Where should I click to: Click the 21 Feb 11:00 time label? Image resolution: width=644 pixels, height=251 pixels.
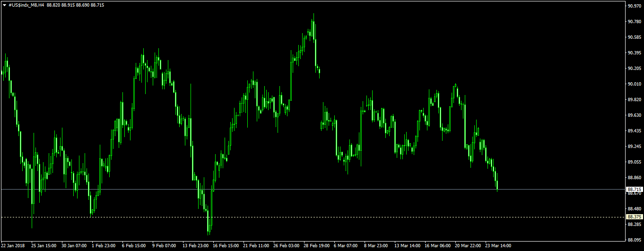[x=256, y=246]
